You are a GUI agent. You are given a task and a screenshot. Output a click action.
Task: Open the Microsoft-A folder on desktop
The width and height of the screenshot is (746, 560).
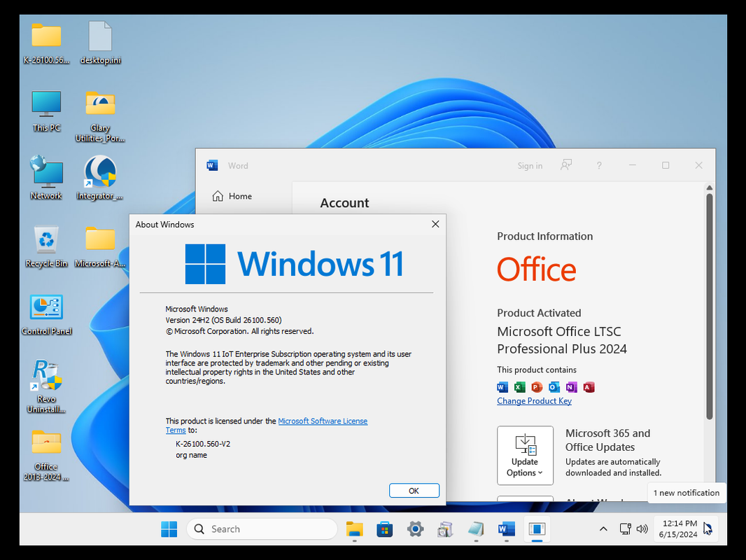100,239
